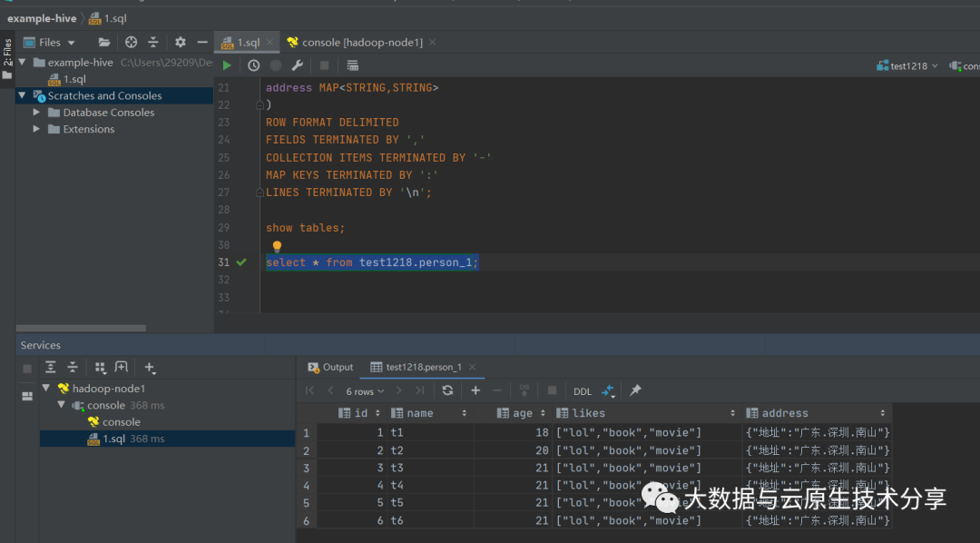The image size is (980, 543).
Task: Collapse the Scratches and Consoles node
Action: (x=23, y=95)
